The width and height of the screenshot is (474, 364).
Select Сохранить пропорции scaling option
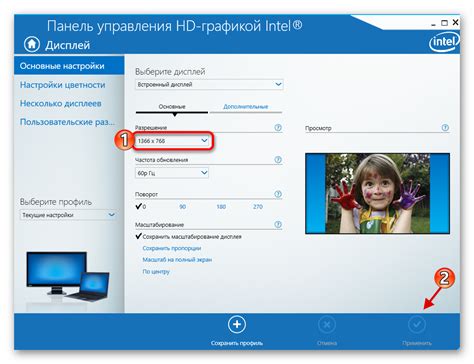(x=172, y=248)
